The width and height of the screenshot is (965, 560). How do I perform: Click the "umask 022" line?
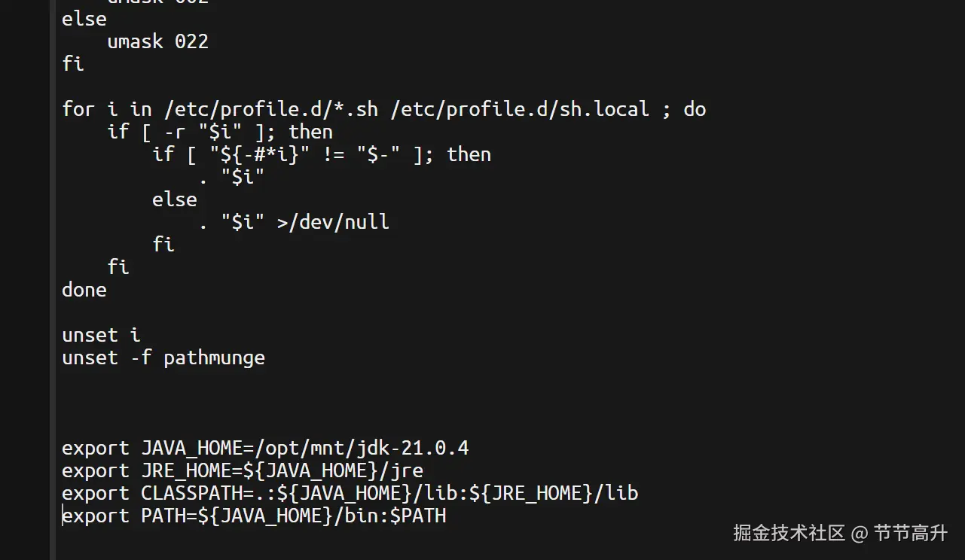(x=157, y=41)
